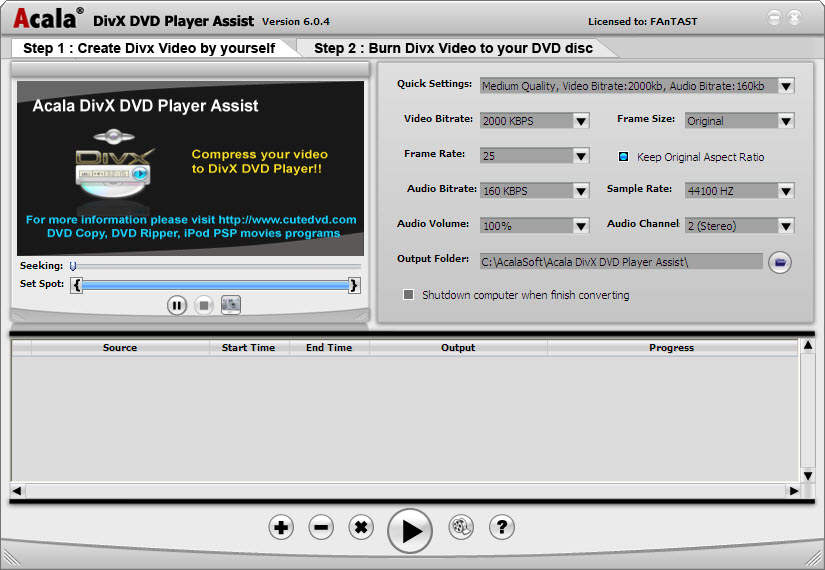Viewport: 825px width, 570px height.
Task: Click the cutedvd.com link in preview
Action: [287, 219]
